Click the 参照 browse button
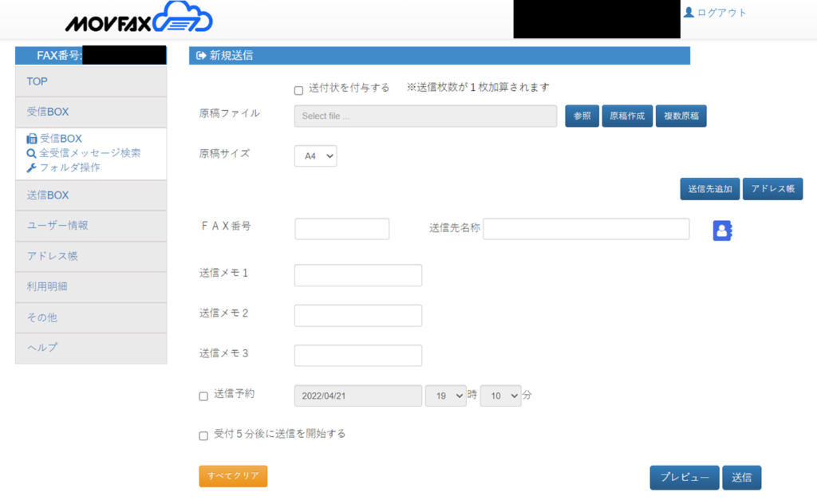 582,116
